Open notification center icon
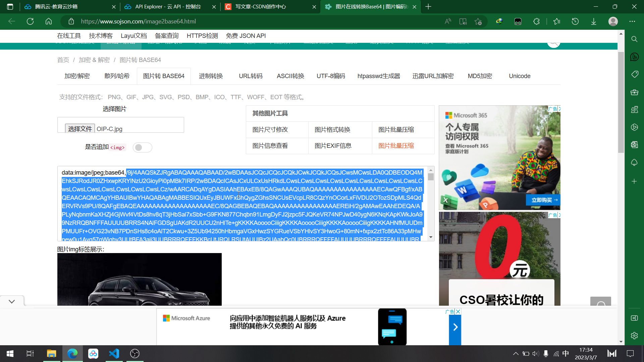 coord(630,354)
